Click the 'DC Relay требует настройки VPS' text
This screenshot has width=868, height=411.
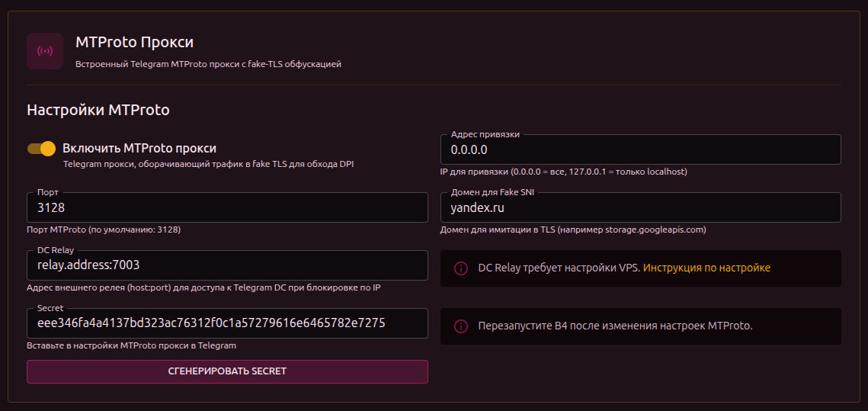[x=559, y=268]
